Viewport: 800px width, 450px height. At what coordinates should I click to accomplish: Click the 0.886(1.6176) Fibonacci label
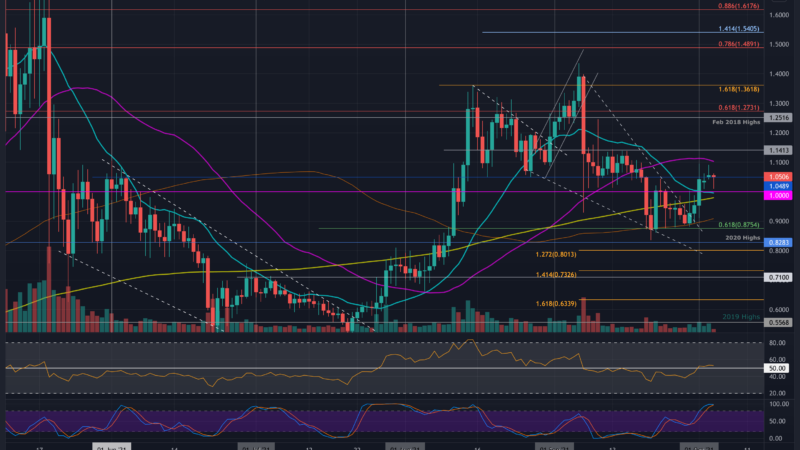(738, 6)
